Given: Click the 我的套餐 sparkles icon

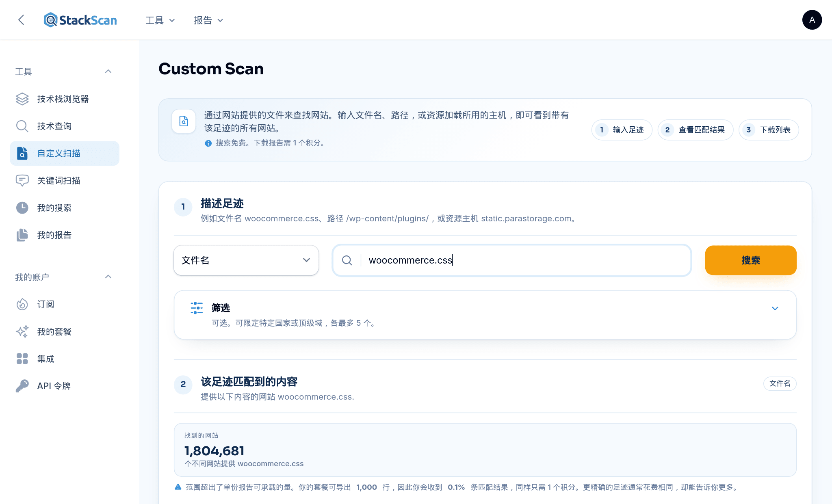Looking at the screenshot, I should click(22, 332).
